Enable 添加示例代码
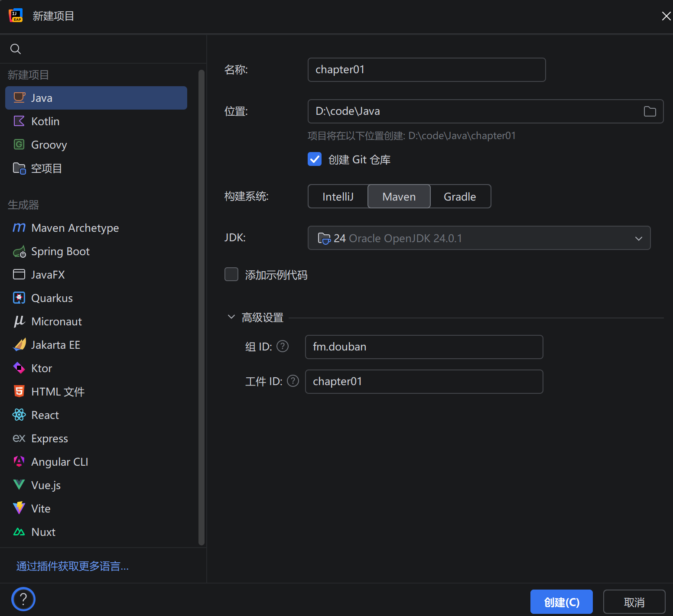 point(231,274)
